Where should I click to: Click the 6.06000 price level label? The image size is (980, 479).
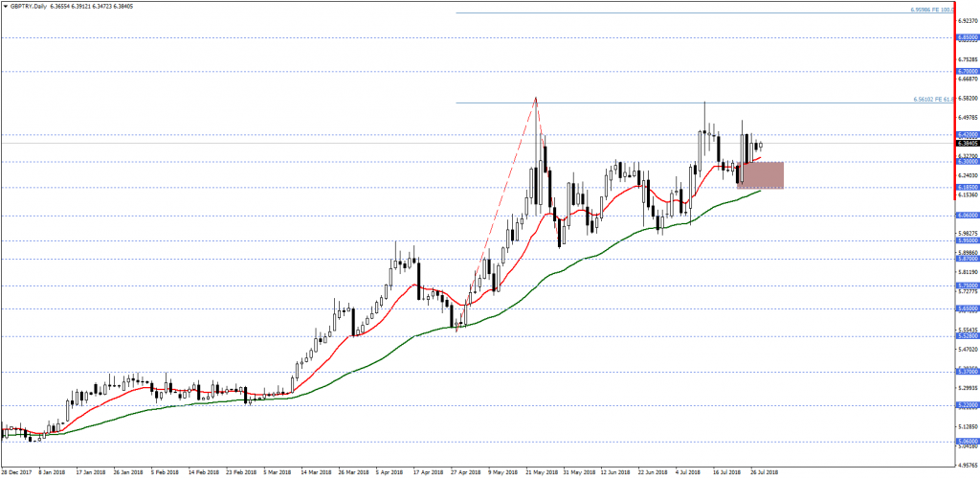967,216
